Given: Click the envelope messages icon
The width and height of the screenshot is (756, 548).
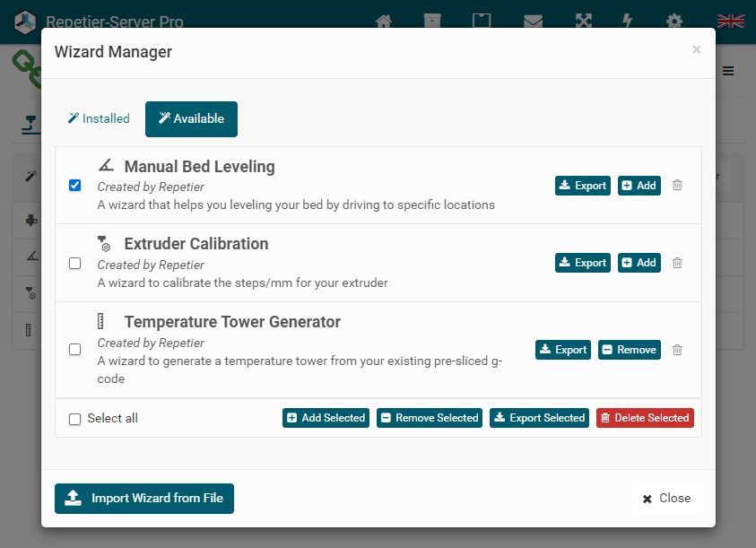Looking at the screenshot, I should point(533,22).
